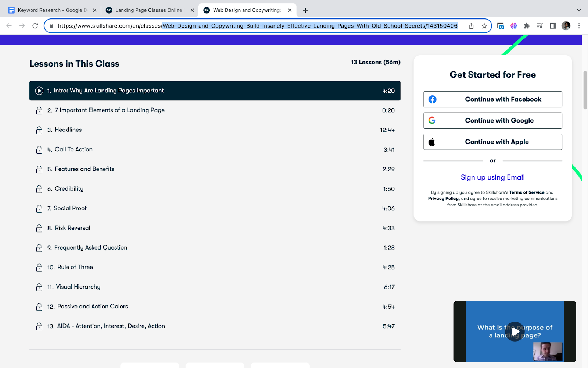
Task: Select the Rule of Three lesson title
Action: (75, 267)
